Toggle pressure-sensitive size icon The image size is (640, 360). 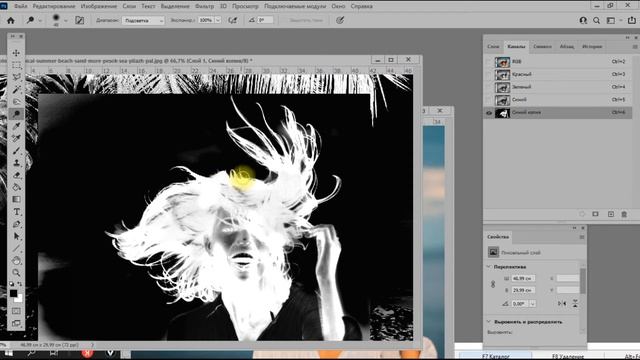click(340, 20)
